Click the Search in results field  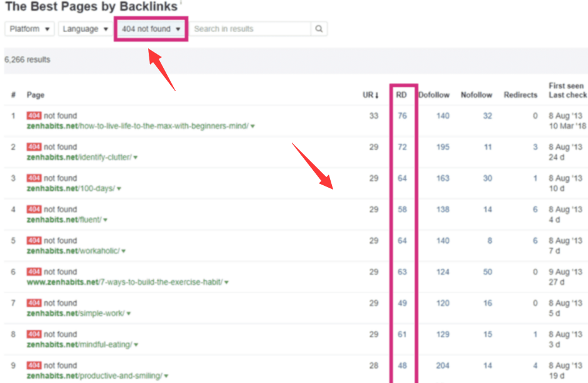250,29
